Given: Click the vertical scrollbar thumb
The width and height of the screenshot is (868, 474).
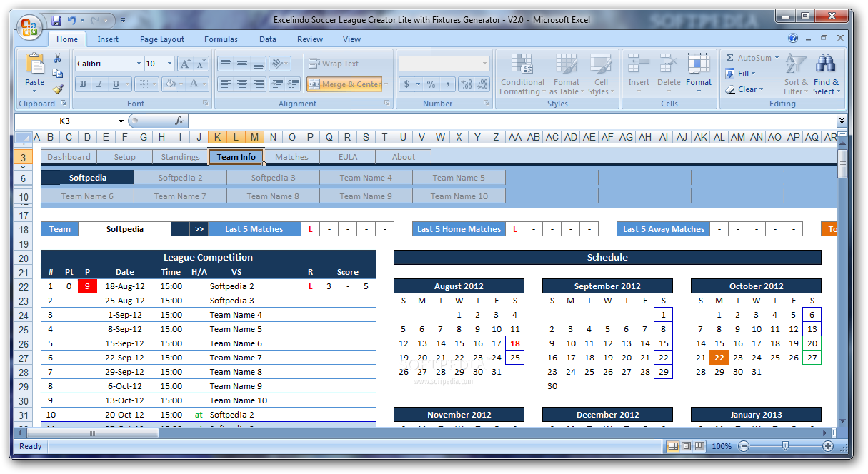Looking at the screenshot, I should tap(843, 163).
